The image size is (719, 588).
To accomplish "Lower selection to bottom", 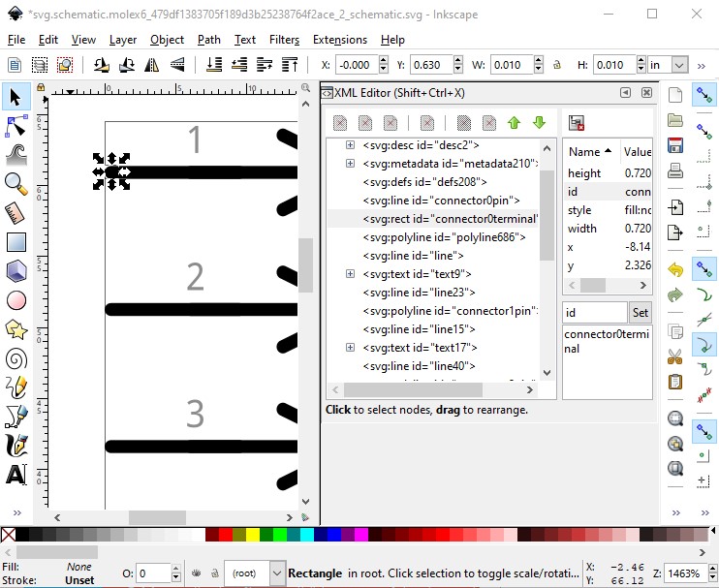I will tap(214, 65).
